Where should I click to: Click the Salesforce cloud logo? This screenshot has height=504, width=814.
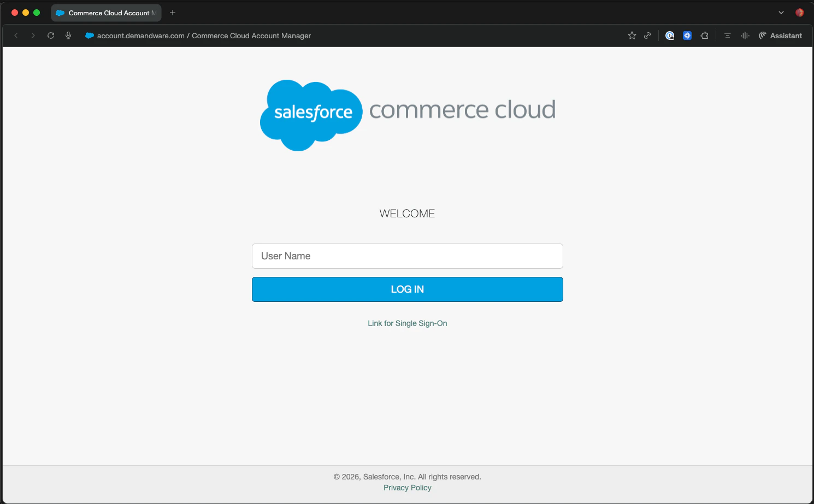(x=311, y=115)
